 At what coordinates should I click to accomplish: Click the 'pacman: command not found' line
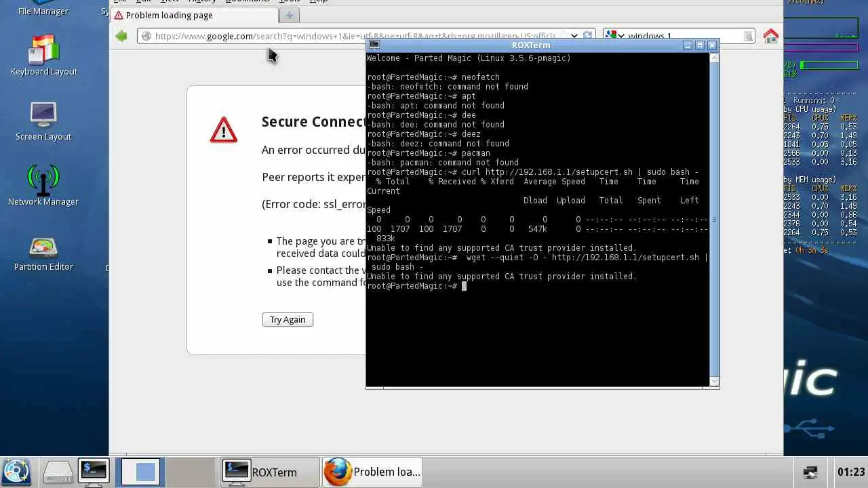[443, 163]
